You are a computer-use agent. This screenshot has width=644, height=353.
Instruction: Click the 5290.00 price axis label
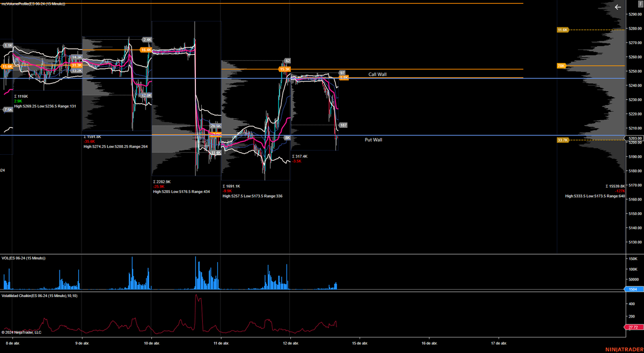(x=635, y=15)
